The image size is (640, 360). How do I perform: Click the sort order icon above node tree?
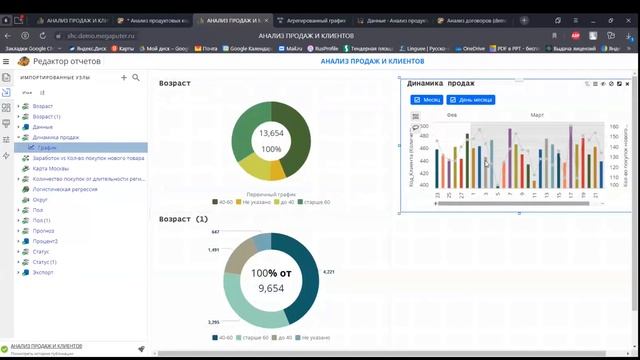coord(42,93)
